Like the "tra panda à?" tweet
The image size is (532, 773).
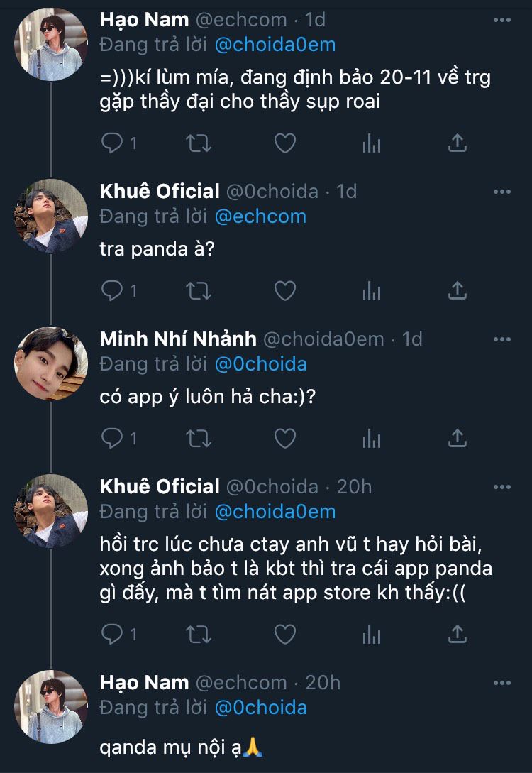coord(284,290)
